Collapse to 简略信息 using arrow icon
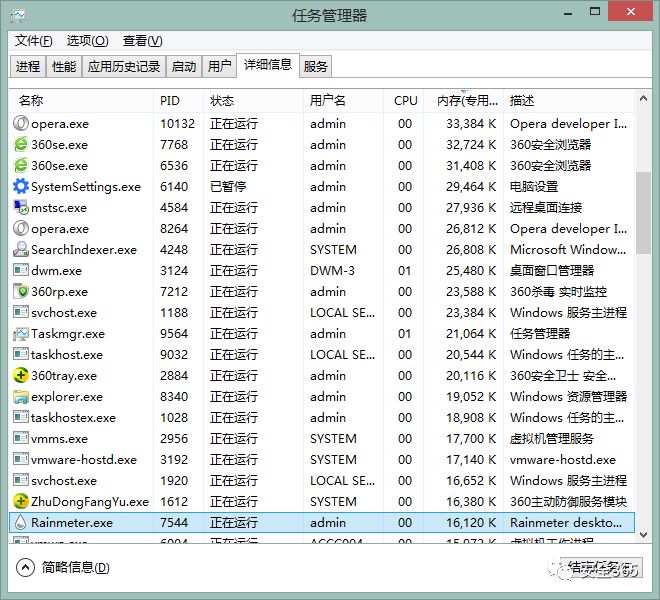The height and width of the screenshot is (600, 660). [25, 567]
